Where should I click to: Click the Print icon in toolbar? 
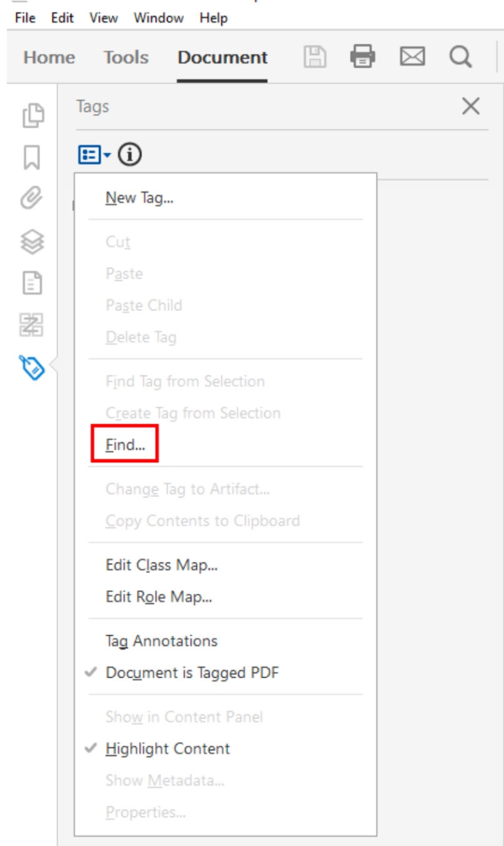pyautogui.click(x=361, y=58)
